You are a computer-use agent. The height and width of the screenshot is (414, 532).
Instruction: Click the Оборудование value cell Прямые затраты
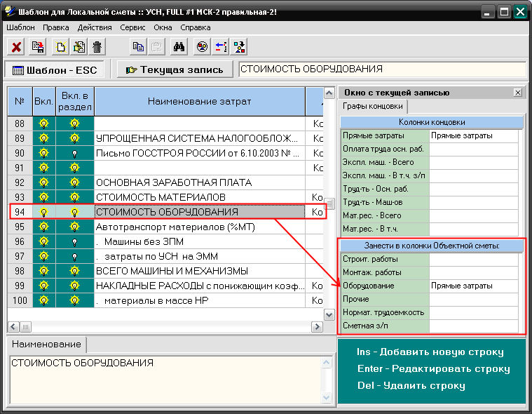tap(473, 286)
